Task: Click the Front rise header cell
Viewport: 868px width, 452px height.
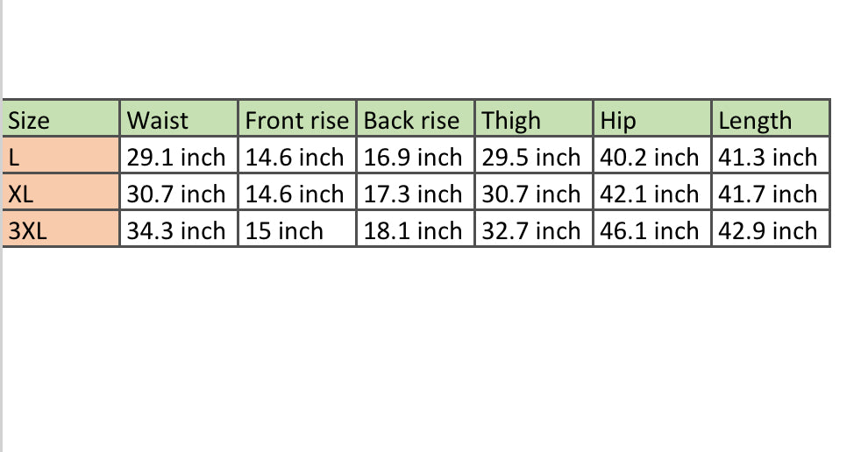Action: click(297, 120)
